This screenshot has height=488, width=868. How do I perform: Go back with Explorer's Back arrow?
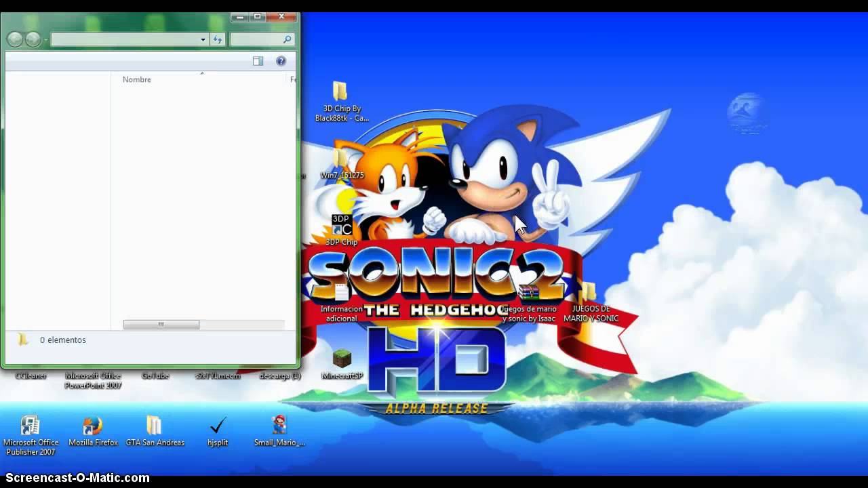pos(15,39)
